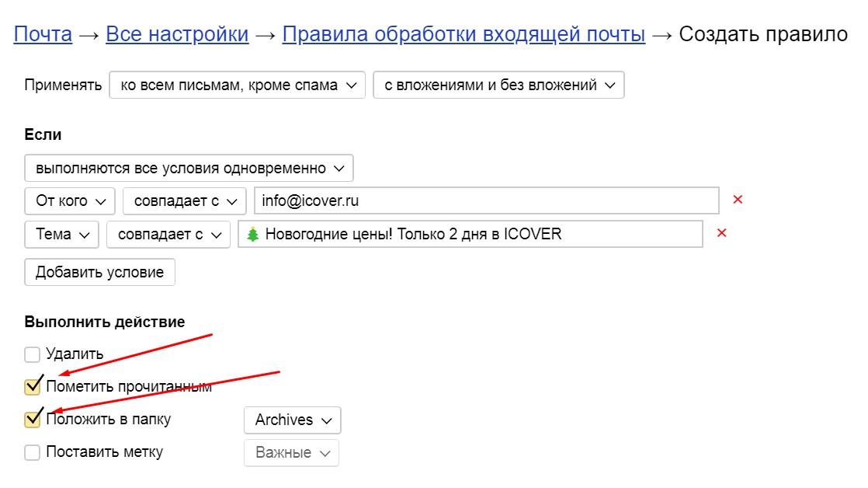Open 'выполняются все условия одновременно' selector
This screenshot has width=868, height=488.
(x=189, y=168)
